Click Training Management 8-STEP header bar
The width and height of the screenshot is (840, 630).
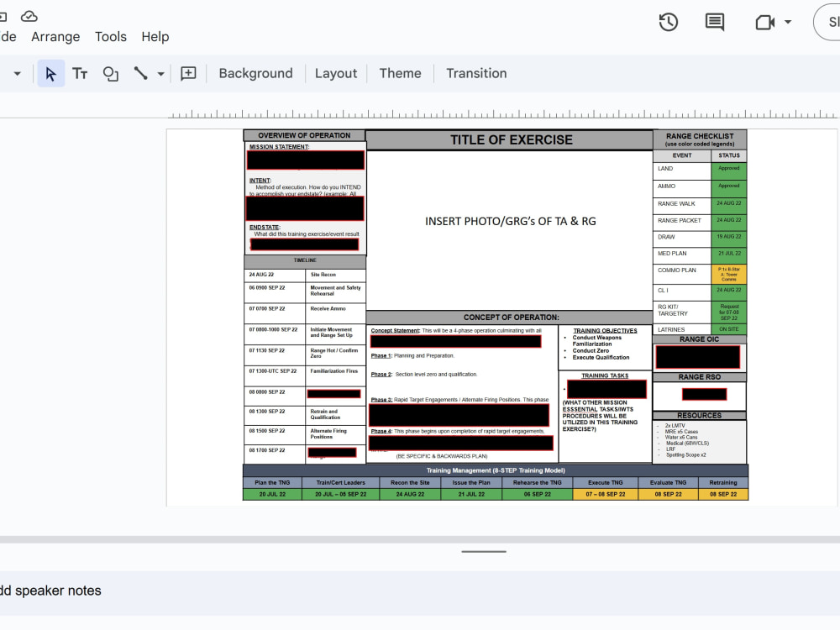pyautogui.click(x=496, y=470)
